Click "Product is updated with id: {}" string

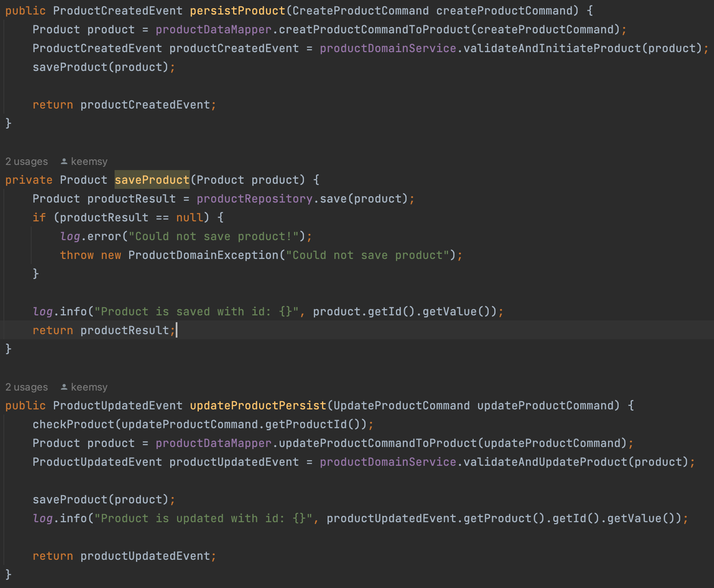coord(204,518)
